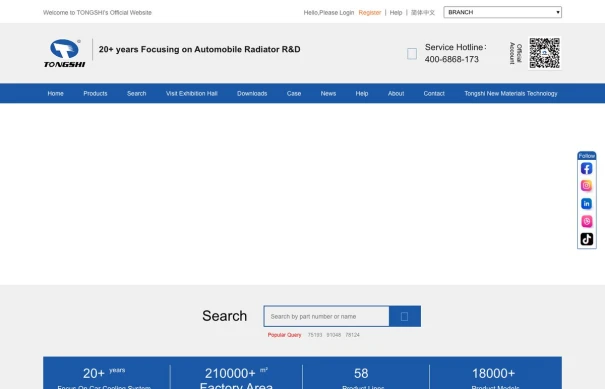Viewport: 605px width, 389px height.
Task: Click the Service Hotline number 400-6868-173
Action: coord(452,59)
